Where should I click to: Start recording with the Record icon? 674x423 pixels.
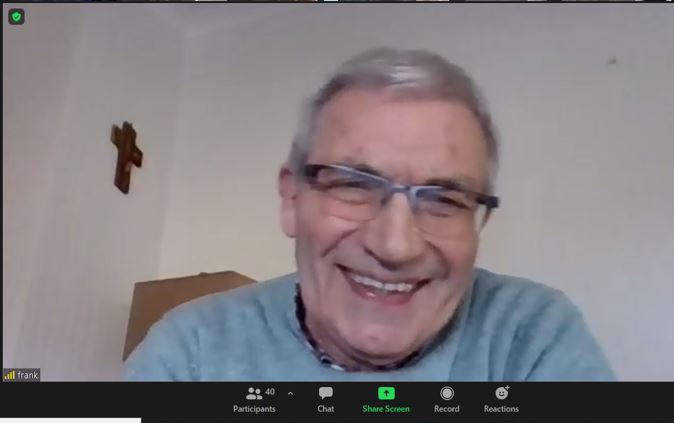[447, 393]
